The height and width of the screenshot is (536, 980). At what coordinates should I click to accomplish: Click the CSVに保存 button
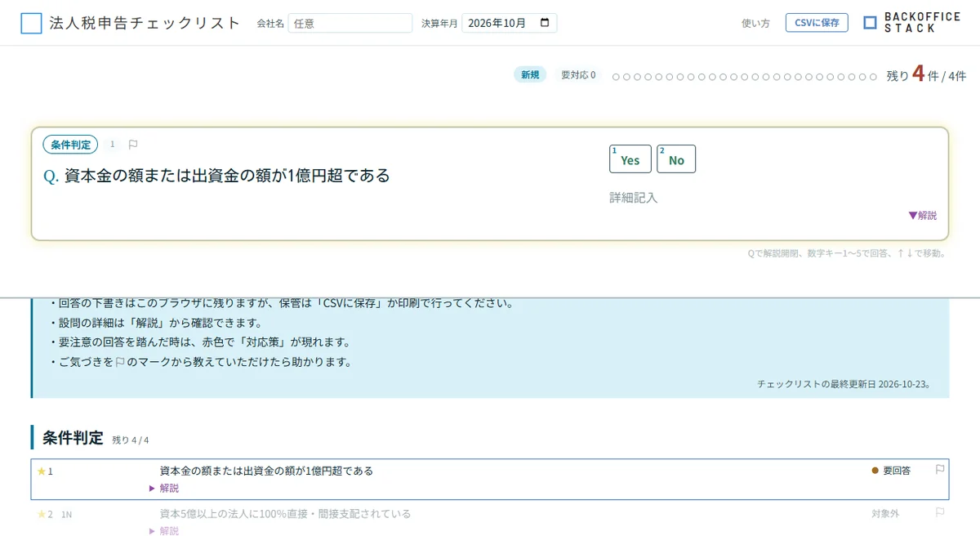point(817,23)
